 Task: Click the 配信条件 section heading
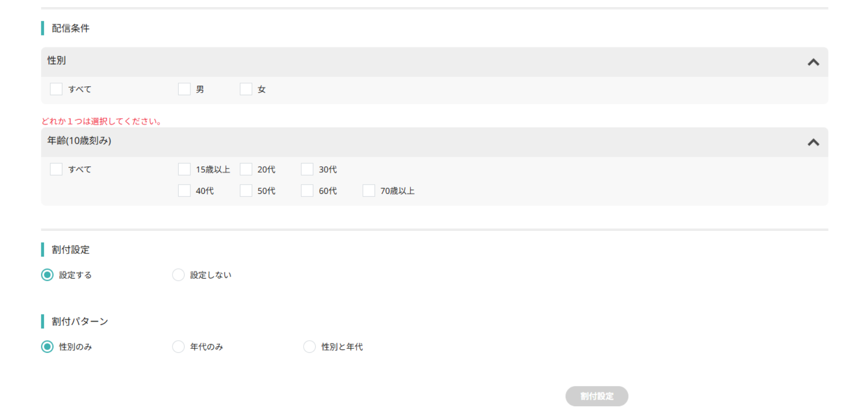[70, 28]
